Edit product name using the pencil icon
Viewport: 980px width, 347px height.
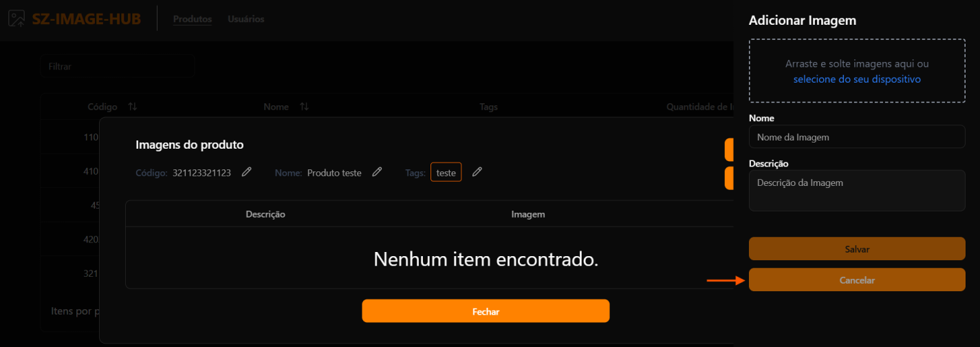pyautogui.click(x=377, y=172)
